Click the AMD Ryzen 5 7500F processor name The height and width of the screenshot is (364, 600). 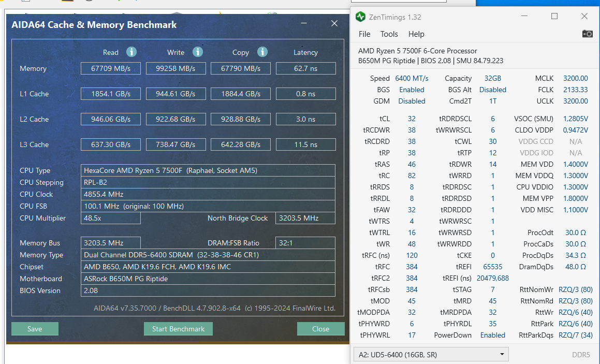point(417,51)
